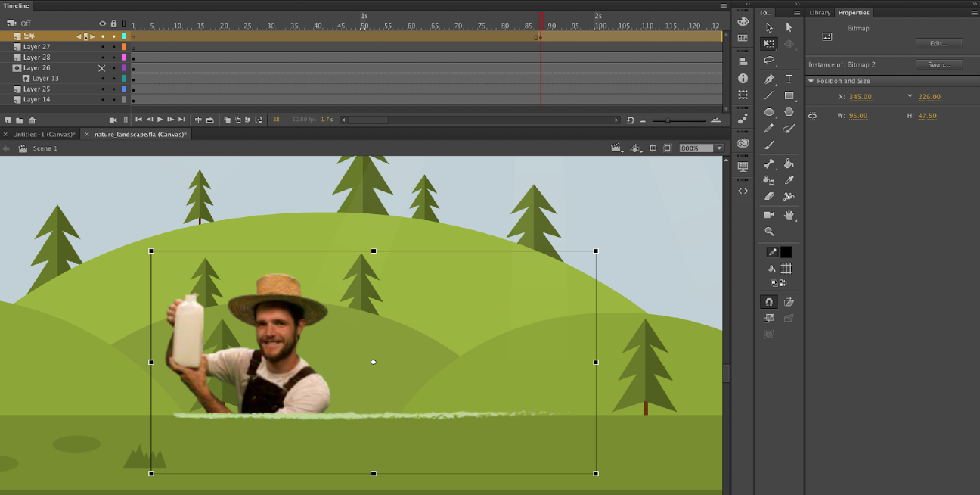Collapse the Position and Size section
The image size is (980, 495).
(811, 81)
